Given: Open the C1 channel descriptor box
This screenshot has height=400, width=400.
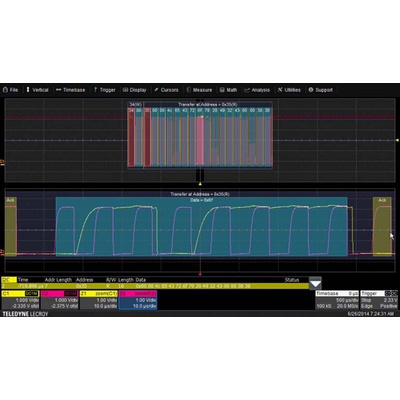Looking at the screenshot, I should tap(20, 300).
